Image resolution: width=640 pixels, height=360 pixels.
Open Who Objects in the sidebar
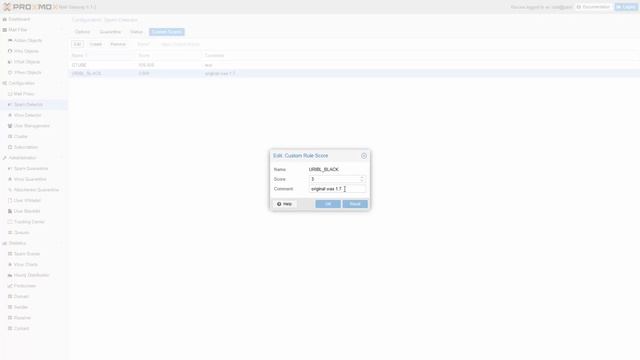(26, 51)
